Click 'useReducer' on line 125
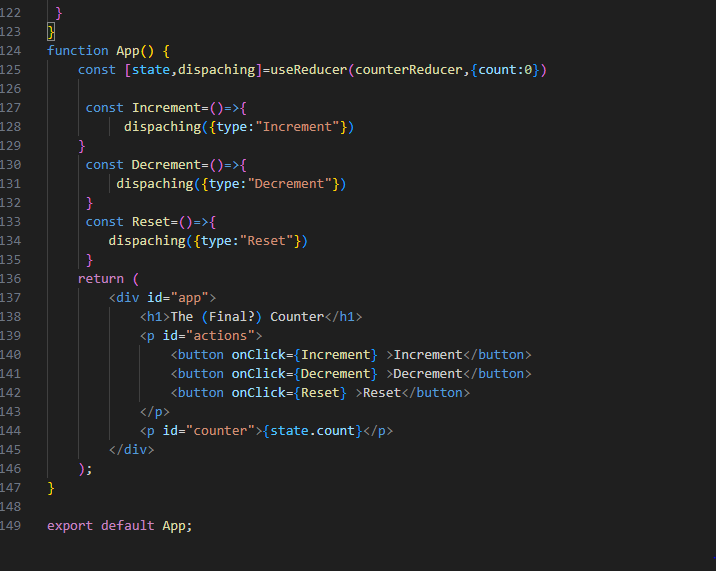Image resolution: width=716 pixels, height=571 pixels. tap(309, 70)
